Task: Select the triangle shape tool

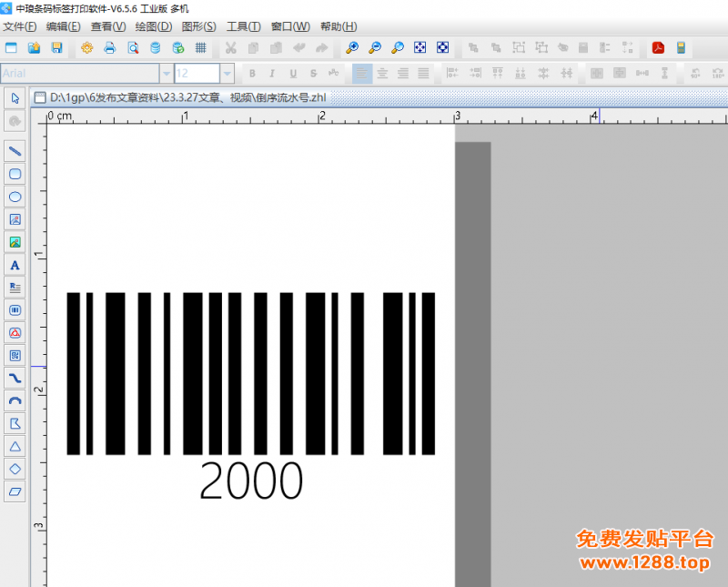Action: pos(15,446)
